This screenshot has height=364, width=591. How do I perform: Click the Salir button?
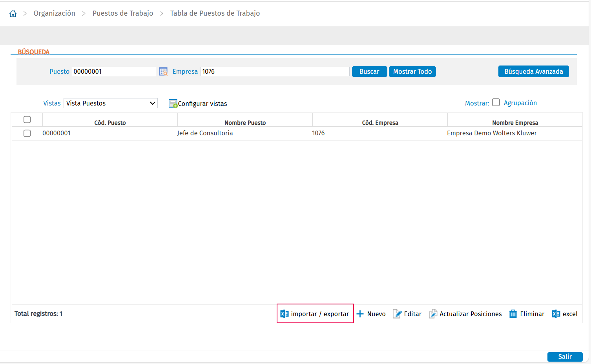[x=565, y=357]
